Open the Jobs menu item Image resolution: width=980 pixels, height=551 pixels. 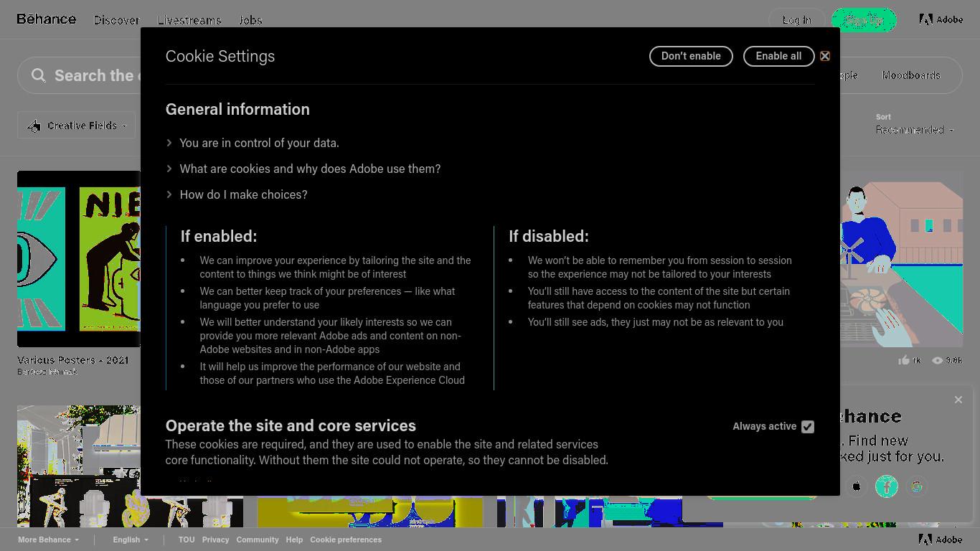[x=250, y=20]
